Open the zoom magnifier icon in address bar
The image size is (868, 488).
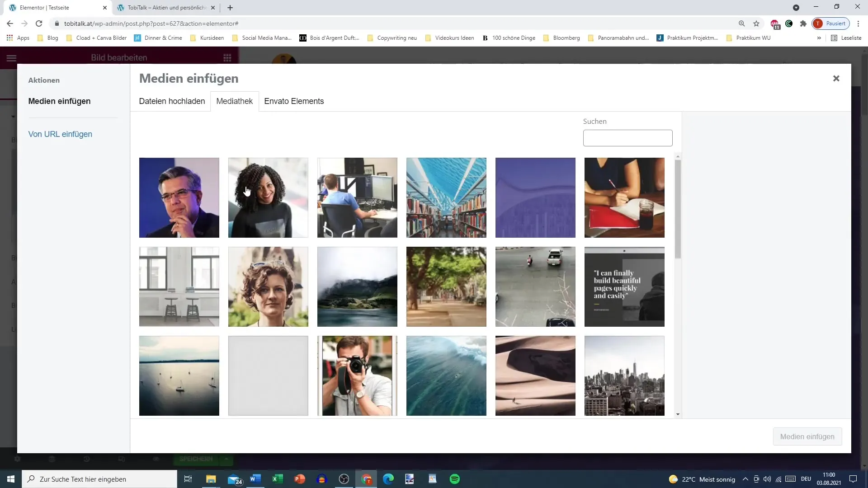(x=741, y=23)
